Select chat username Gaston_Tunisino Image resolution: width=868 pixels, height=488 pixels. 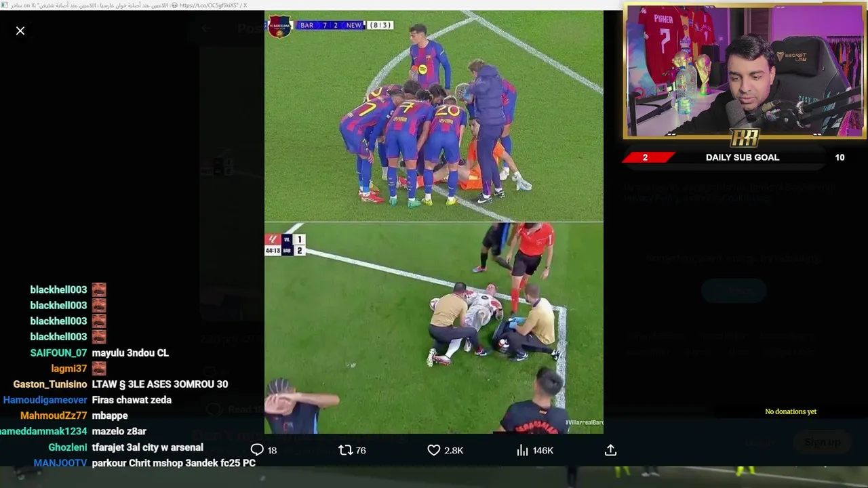click(x=50, y=384)
